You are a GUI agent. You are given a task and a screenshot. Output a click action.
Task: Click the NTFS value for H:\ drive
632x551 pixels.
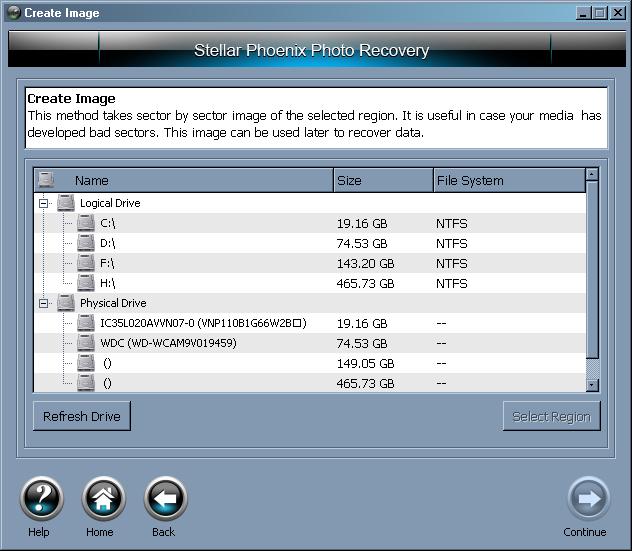pyautogui.click(x=451, y=283)
